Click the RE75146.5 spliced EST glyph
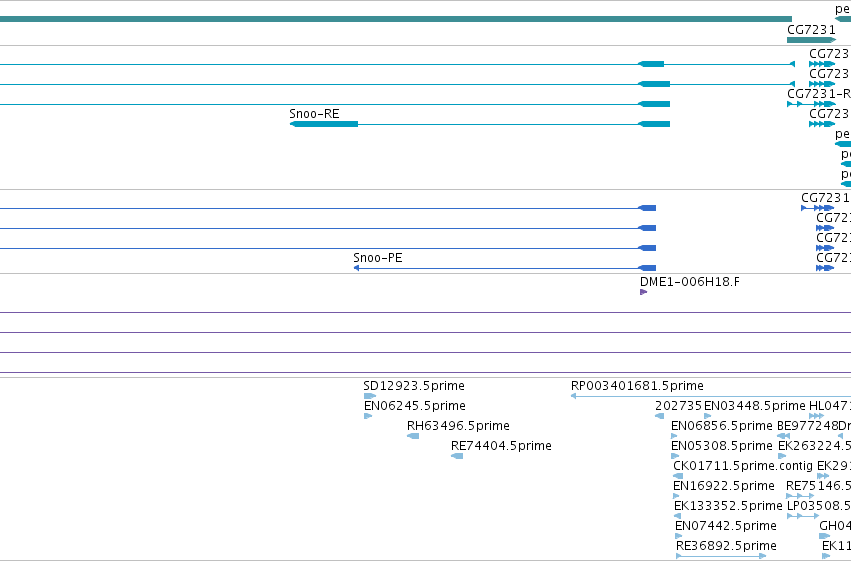Viewport: 851px width, 561px height. (800, 496)
